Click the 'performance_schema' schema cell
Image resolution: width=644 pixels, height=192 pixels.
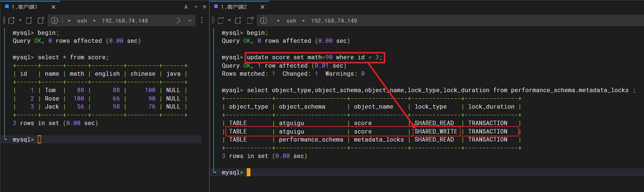point(311,139)
